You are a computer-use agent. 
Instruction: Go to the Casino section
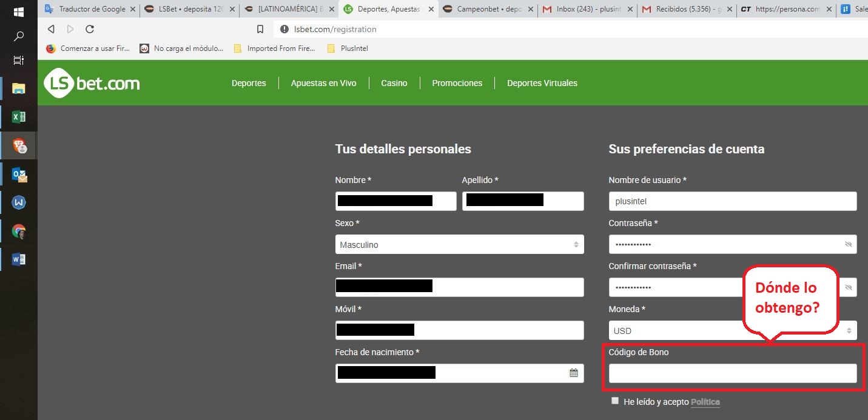pyautogui.click(x=394, y=83)
